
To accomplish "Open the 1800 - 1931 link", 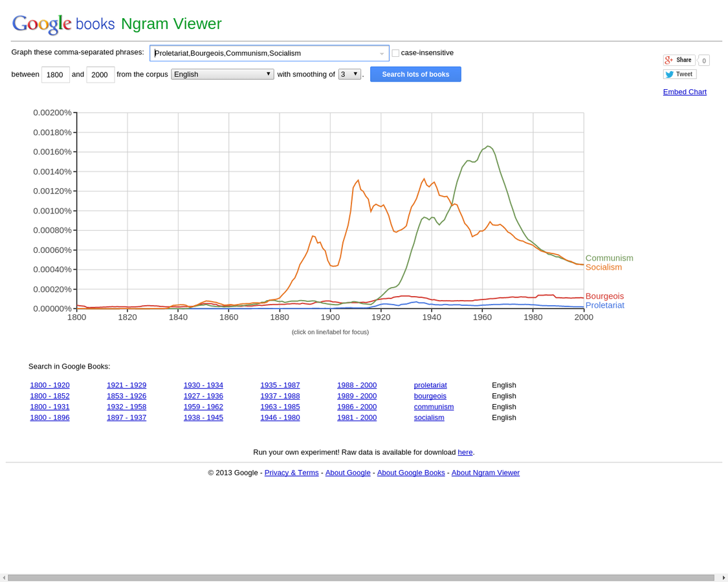I will point(50,407).
